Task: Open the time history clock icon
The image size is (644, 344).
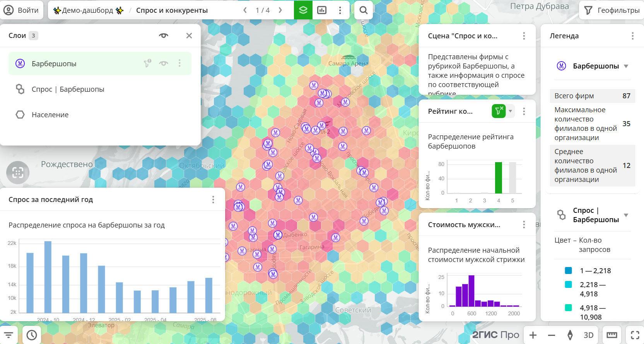Action: point(32,335)
